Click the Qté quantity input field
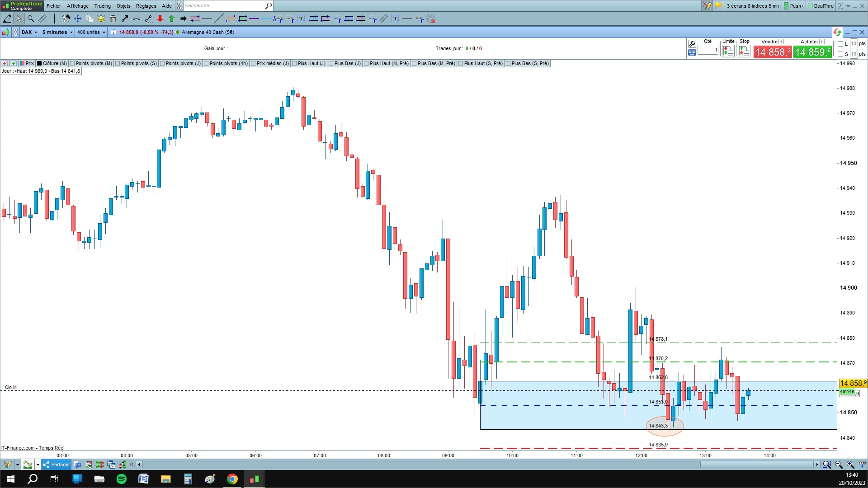This screenshot has width=868, height=488. coord(708,50)
